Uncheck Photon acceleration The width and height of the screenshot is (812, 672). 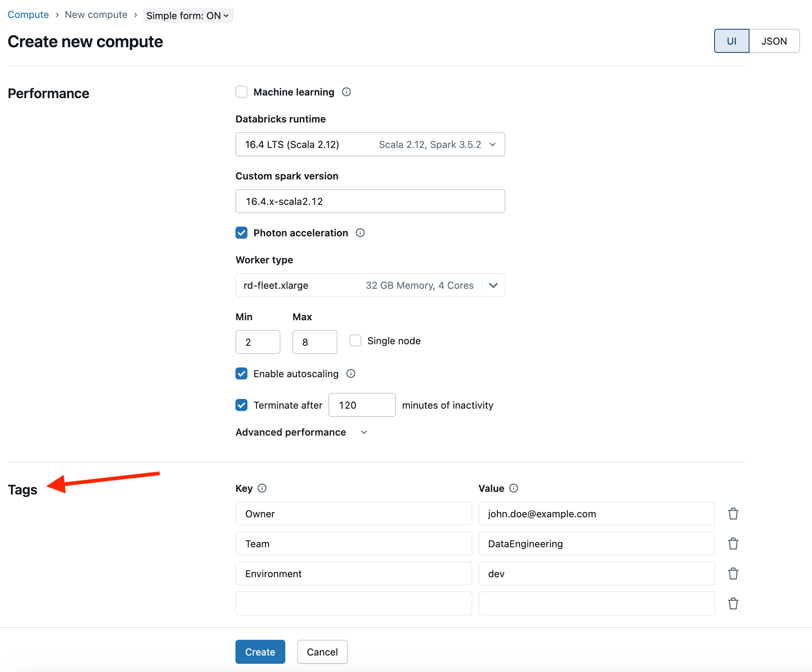(x=242, y=233)
